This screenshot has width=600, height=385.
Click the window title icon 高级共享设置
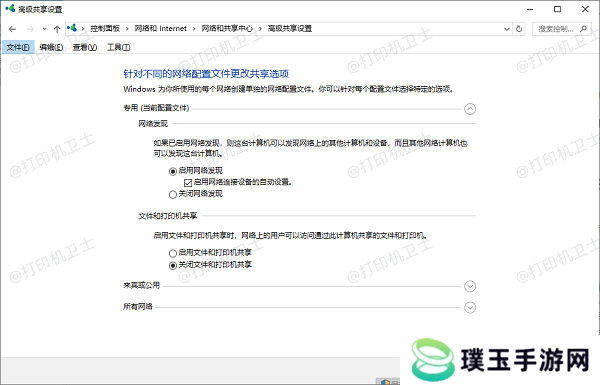tap(10, 8)
